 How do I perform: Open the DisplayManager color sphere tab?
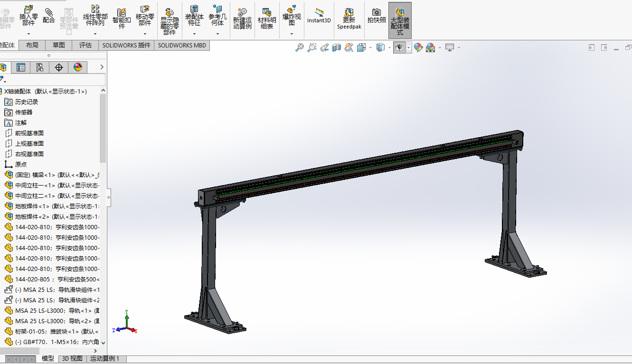[78, 67]
